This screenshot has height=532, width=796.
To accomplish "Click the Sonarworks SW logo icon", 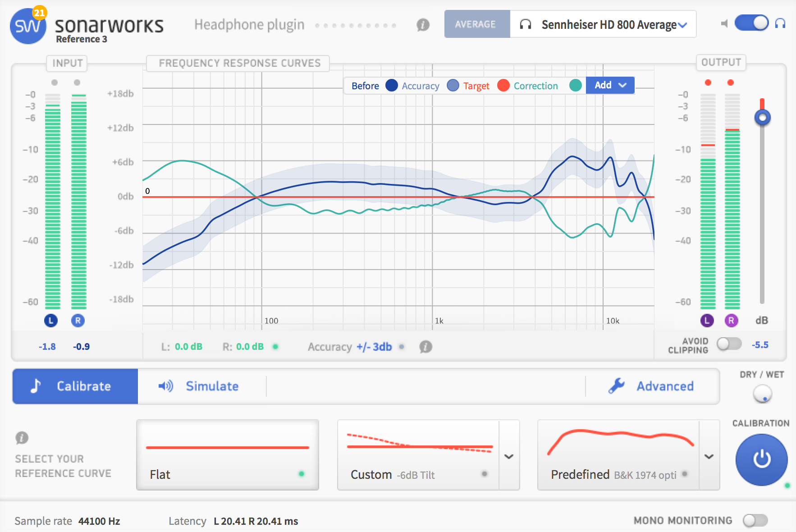I will (27, 26).
